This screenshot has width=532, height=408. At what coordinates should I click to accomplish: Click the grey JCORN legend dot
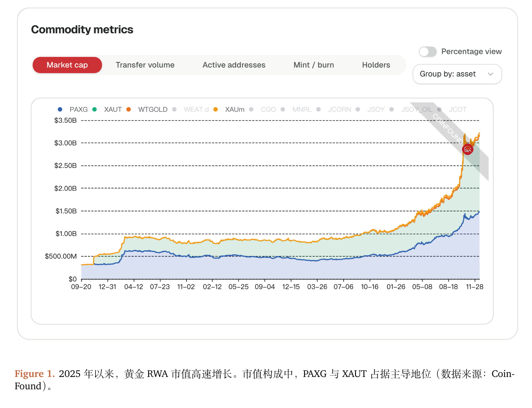[318, 109]
